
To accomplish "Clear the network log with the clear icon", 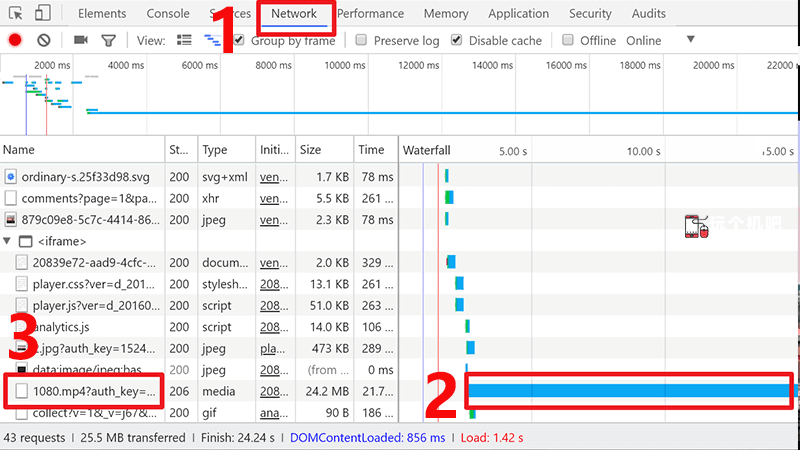I will pos(44,40).
